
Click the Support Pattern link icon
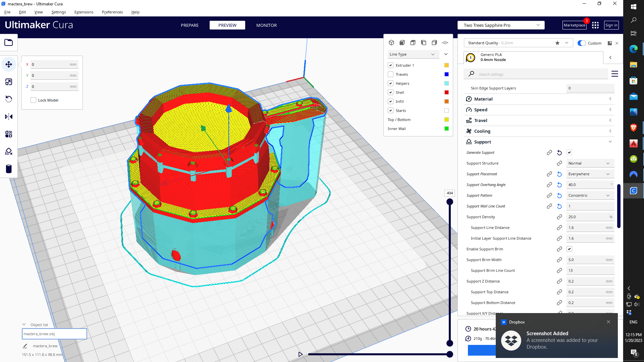(x=549, y=195)
